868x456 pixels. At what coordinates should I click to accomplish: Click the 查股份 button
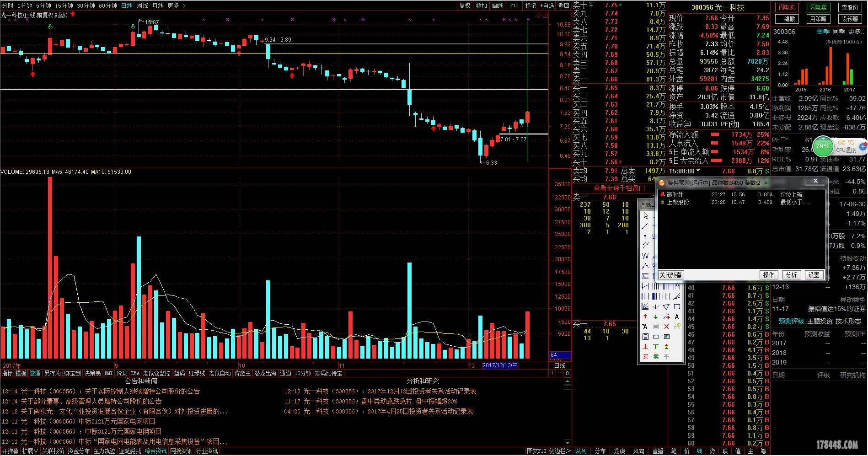850,7
